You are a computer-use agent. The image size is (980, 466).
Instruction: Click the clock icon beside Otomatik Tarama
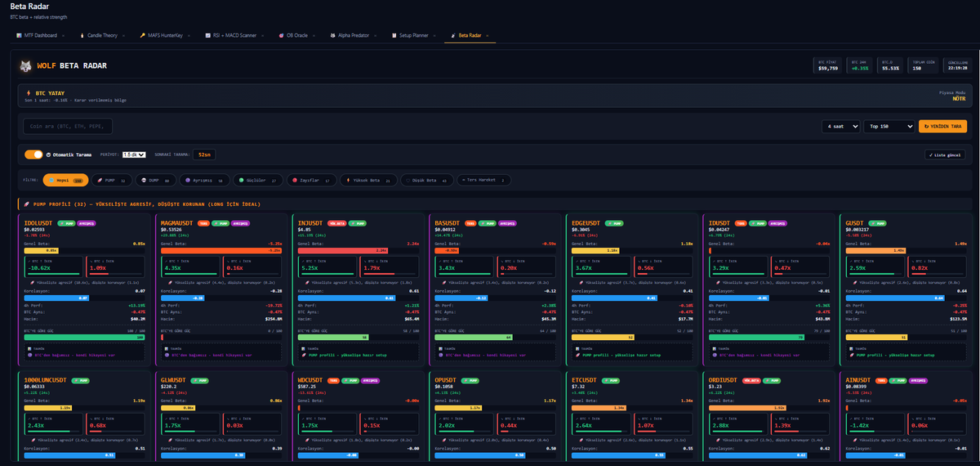[x=48, y=155]
